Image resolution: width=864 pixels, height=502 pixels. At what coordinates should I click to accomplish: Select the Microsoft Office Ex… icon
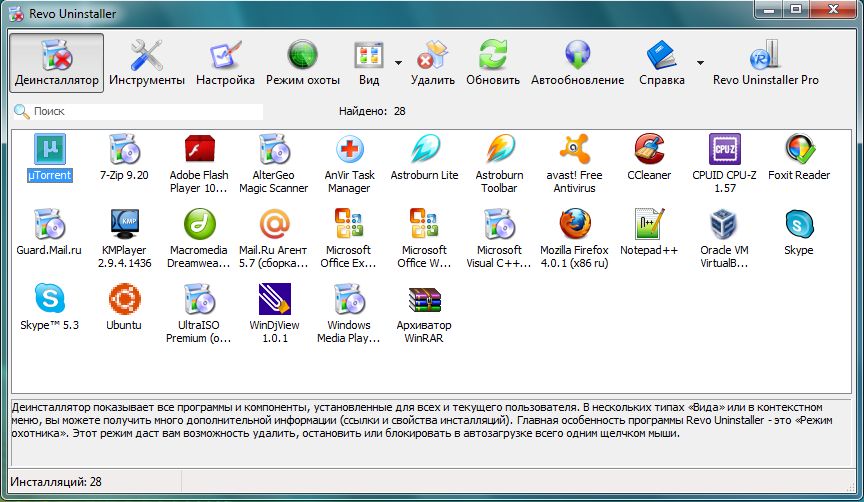pyautogui.click(x=349, y=224)
